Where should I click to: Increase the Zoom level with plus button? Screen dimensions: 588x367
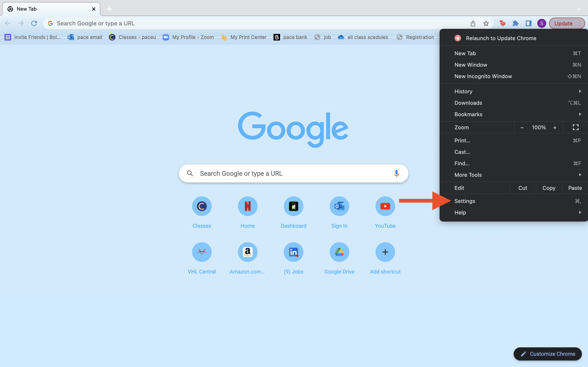[555, 127]
